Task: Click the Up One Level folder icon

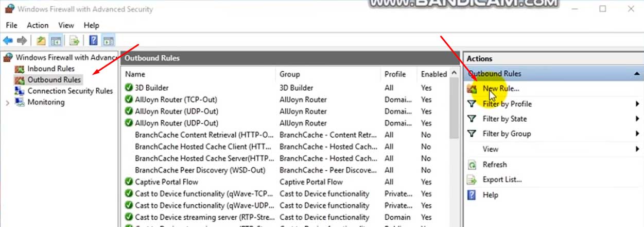Action: click(41, 40)
